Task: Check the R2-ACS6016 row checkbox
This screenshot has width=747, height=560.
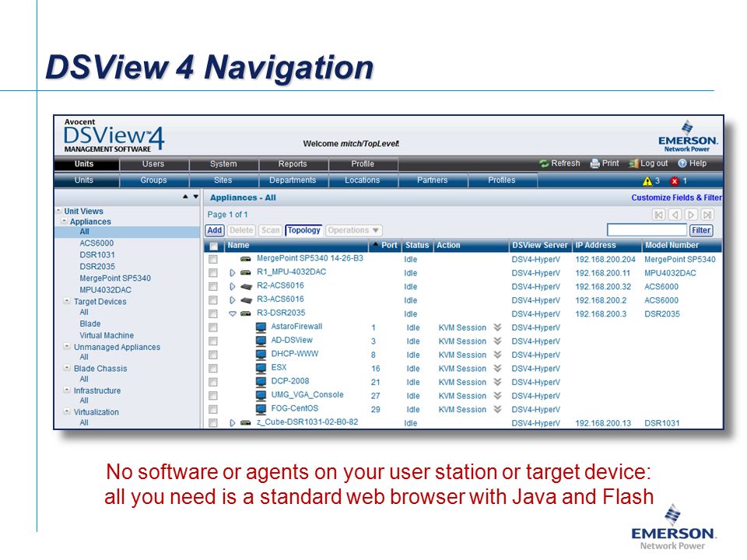Action: (x=213, y=287)
